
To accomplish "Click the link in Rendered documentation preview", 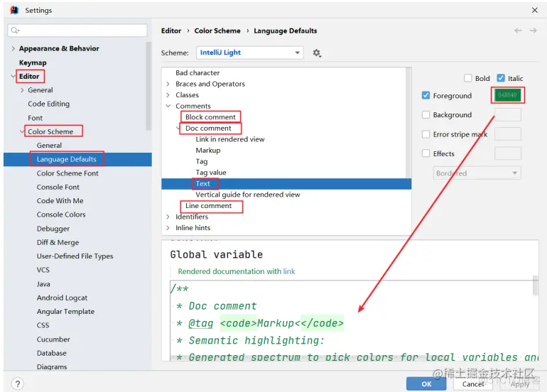I will coord(289,271).
